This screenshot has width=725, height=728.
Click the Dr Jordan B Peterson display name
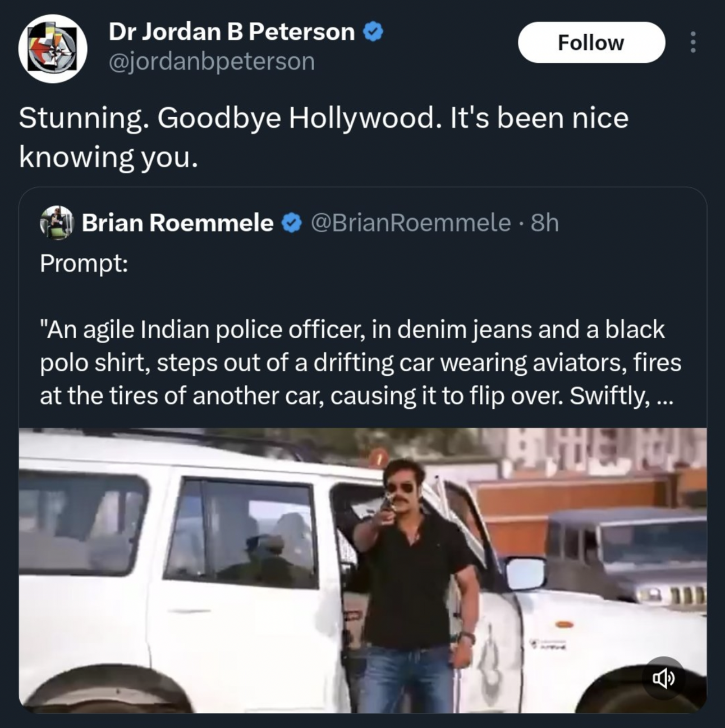coord(231,32)
